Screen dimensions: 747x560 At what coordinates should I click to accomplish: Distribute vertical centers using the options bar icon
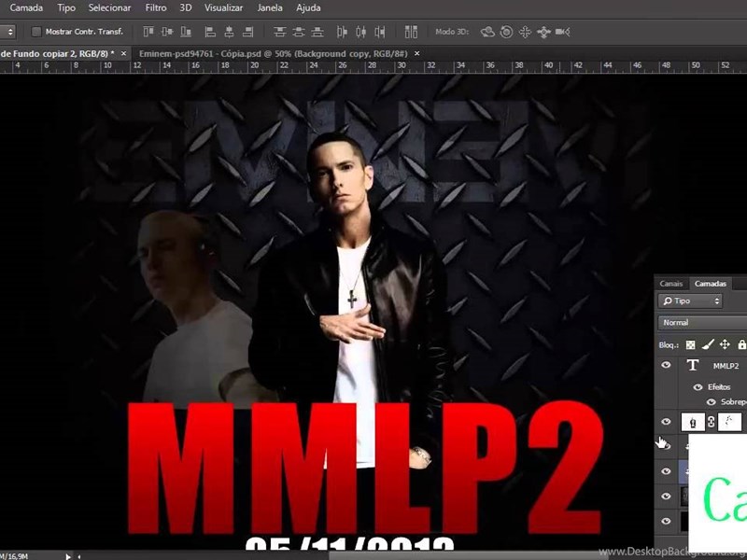coord(299,32)
